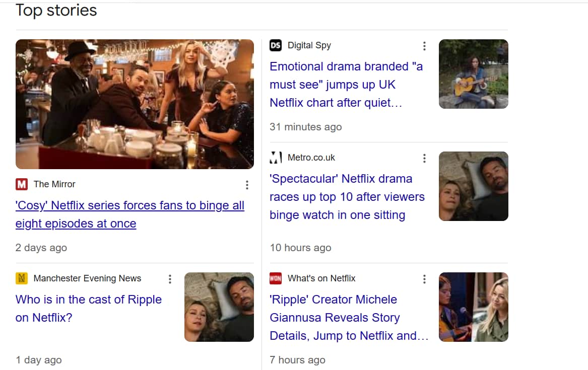
Task: Click the Manchester Evening News story thumbnail
Action: pyautogui.click(x=219, y=307)
